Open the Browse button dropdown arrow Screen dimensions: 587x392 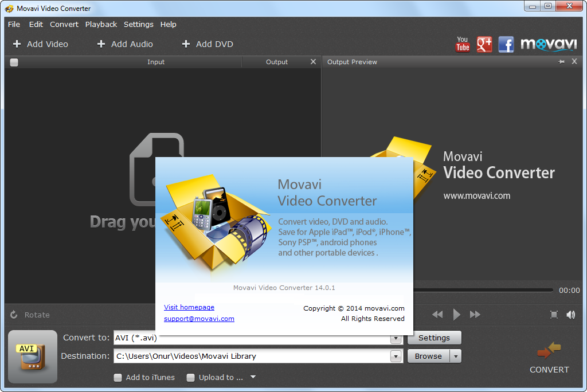[455, 356]
